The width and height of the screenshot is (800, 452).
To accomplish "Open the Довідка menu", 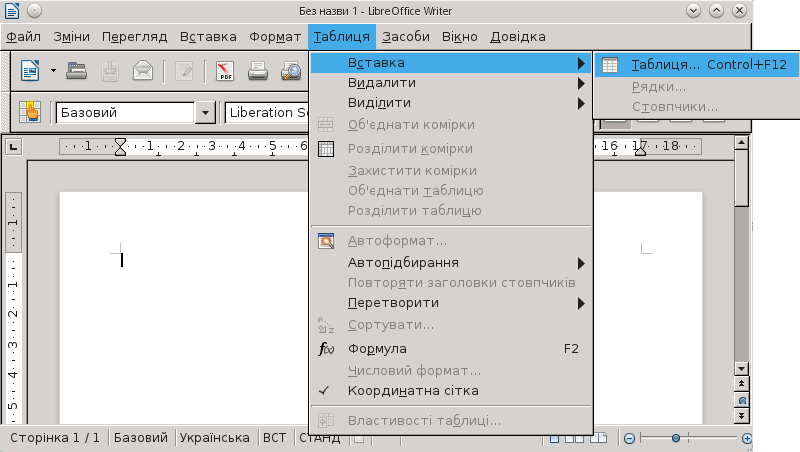I will [x=518, y=37].
